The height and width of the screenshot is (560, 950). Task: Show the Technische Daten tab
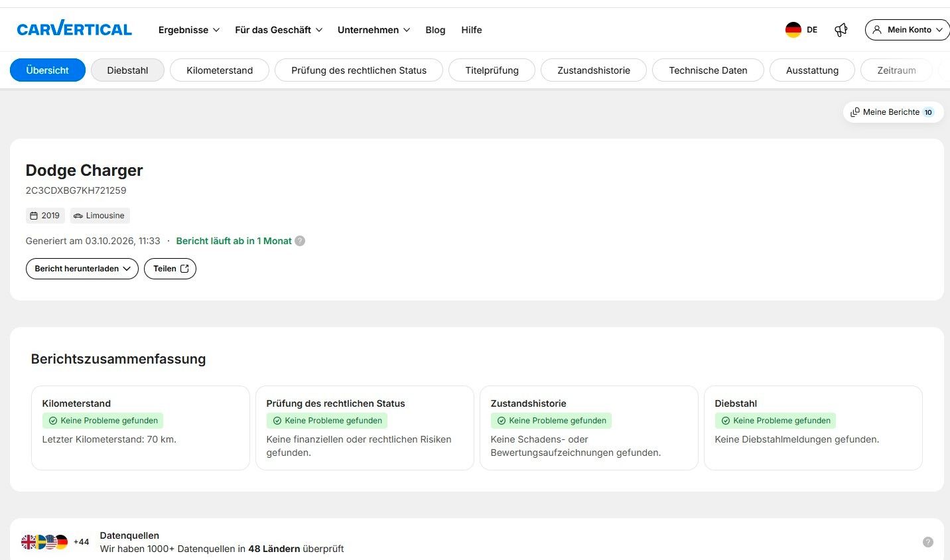tap(708, 70)
